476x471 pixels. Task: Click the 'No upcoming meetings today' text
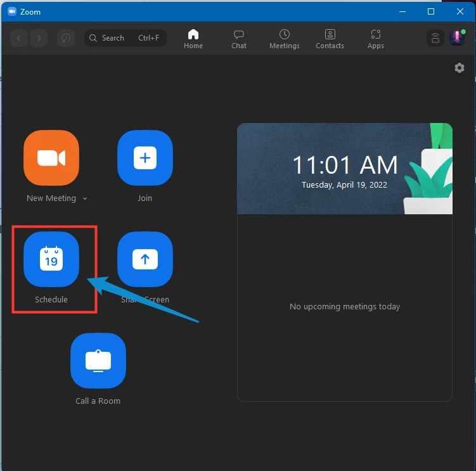(x=345, y=306)
